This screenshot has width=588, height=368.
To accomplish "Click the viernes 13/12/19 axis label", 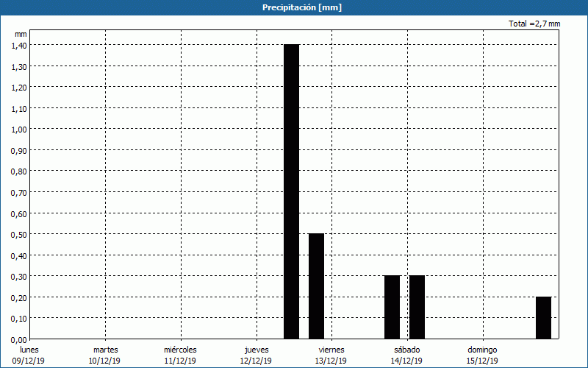I will (331, 355).
